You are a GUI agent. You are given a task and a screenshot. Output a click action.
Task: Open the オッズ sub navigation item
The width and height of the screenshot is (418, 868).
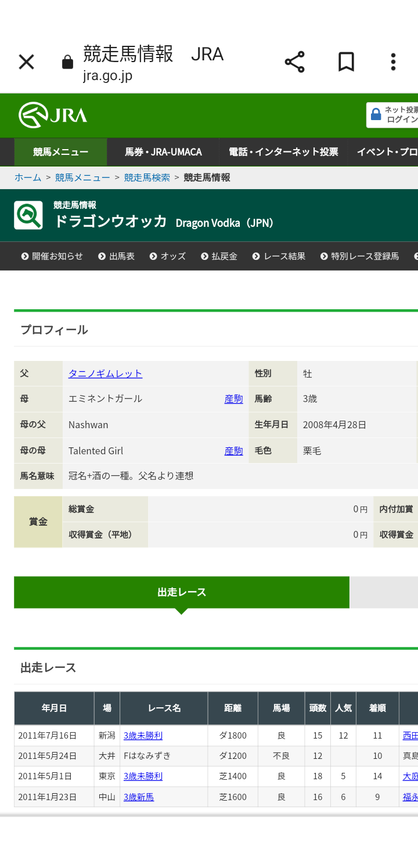[x=168, y=256]
